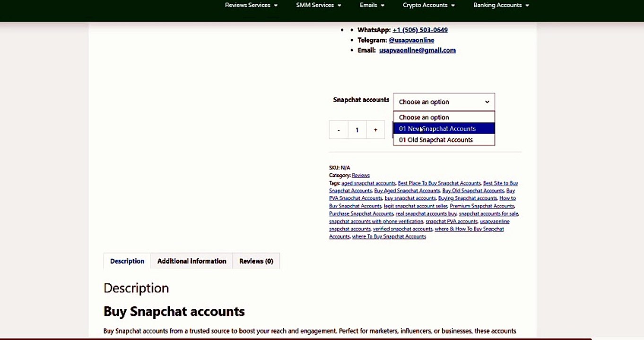The width and height of the screenshot is (644, 340).
Task: Click the 'Snapchat accounts' field label
Action: coord(361,100)
